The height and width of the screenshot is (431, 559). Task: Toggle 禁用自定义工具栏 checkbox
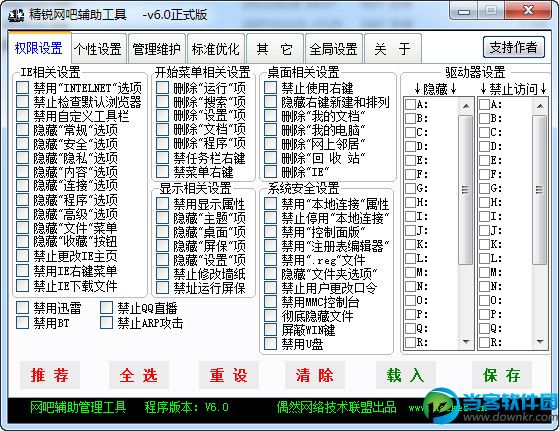click(22, 116)
